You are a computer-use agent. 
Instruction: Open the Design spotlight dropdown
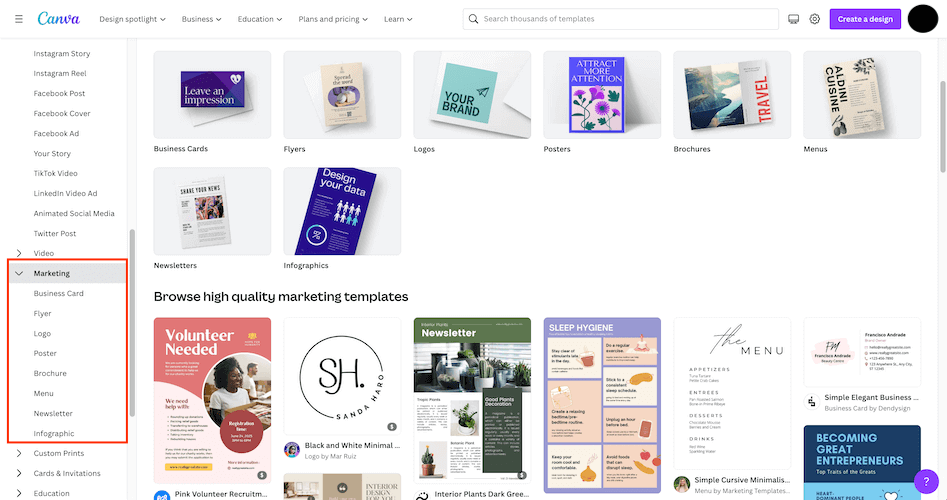[132, 19]
